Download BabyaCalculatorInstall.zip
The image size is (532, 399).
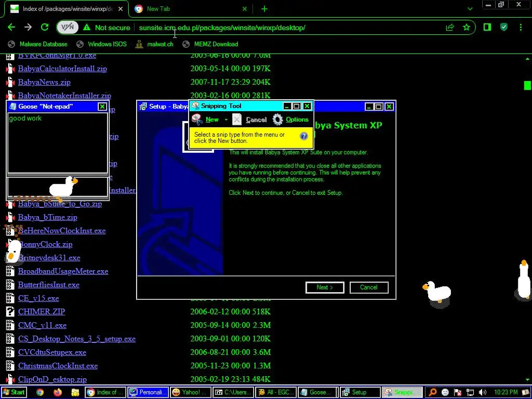point(62,69)
